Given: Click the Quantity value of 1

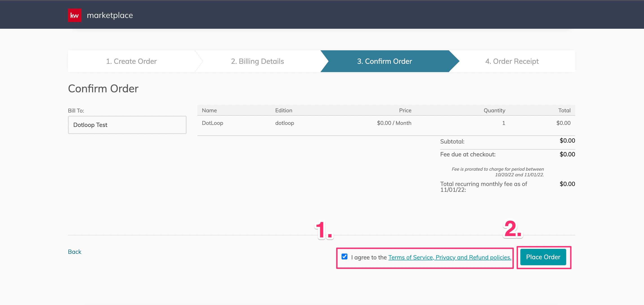Looking at the screenshot, I should pos(504,123).
